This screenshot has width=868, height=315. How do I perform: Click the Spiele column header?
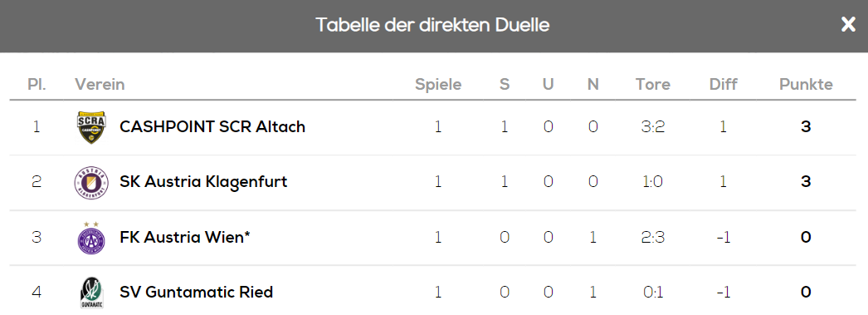pyautogui.click(x=438, y=85)
